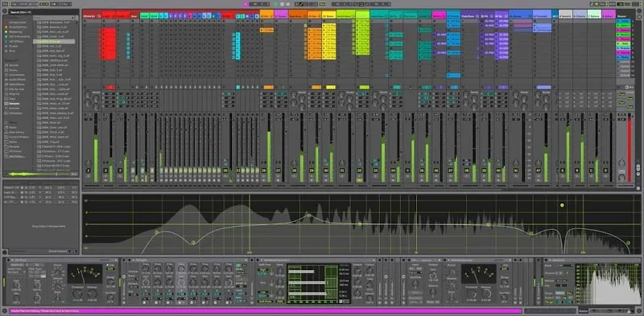Open Packs under Places

click(13, 127)
